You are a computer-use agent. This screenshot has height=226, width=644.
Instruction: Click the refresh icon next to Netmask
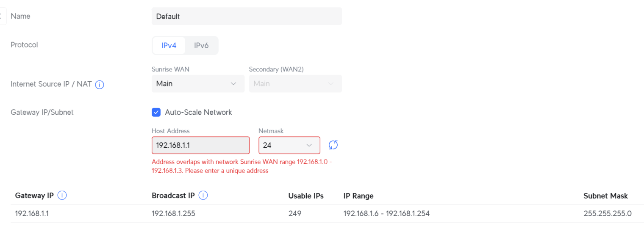click(x=333, y=145)
